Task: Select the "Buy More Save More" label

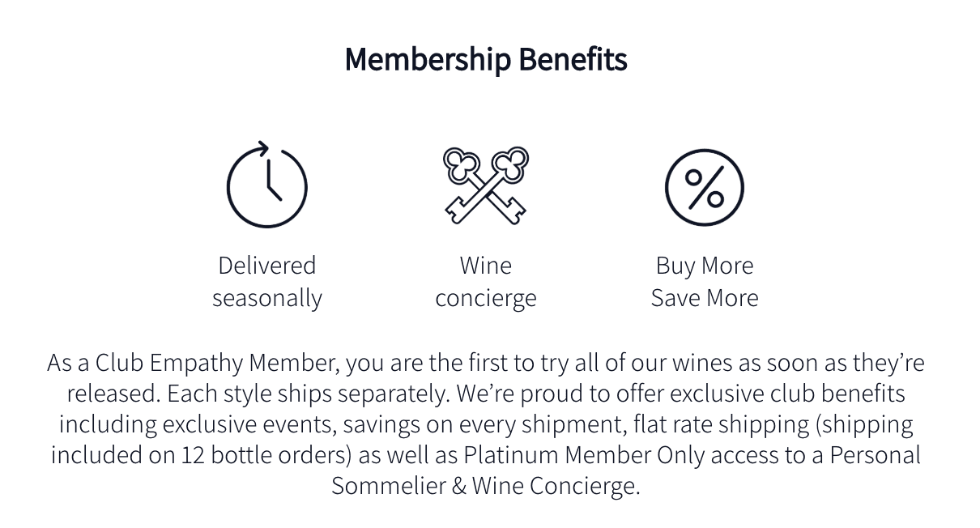Action: 705,281
